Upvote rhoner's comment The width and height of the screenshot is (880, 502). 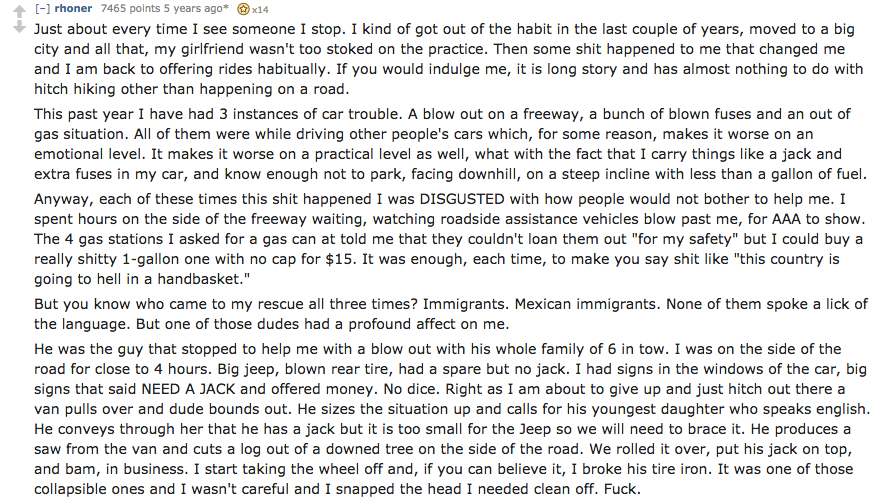(20, 12)
